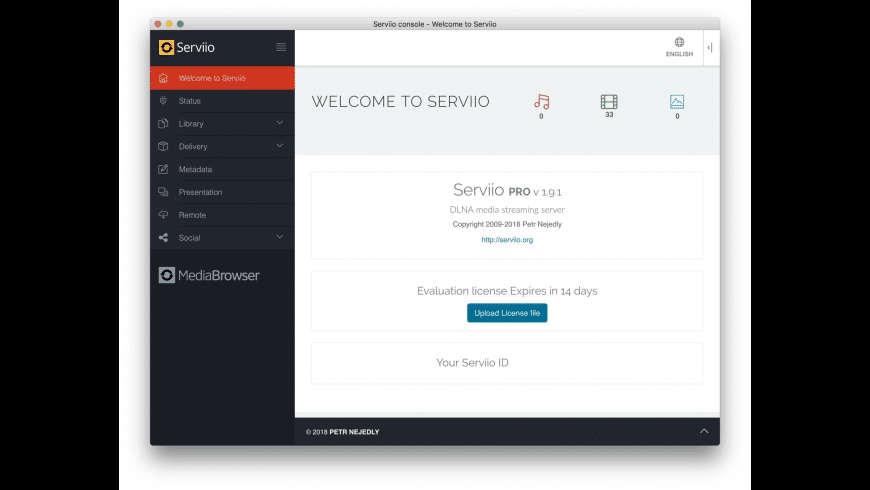Viewport: 870px width, 490px height.
Task: Open the Presentation menu item
Action: [x=222, y=192]
